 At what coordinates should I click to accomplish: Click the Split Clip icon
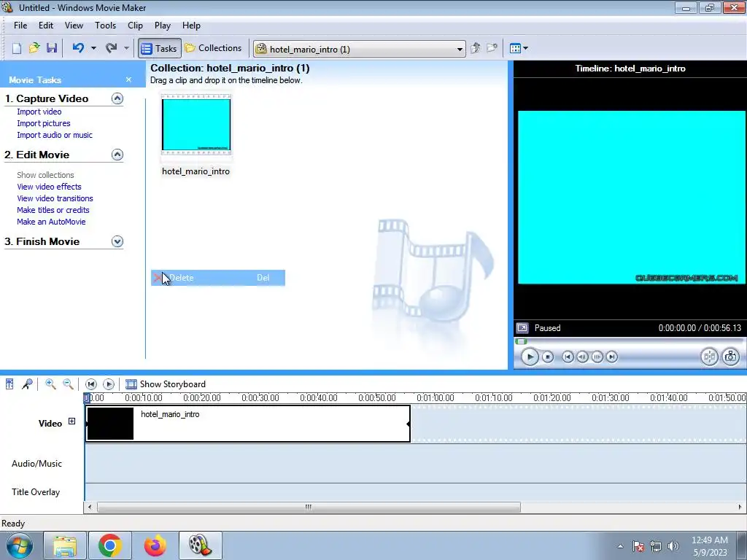709,357
